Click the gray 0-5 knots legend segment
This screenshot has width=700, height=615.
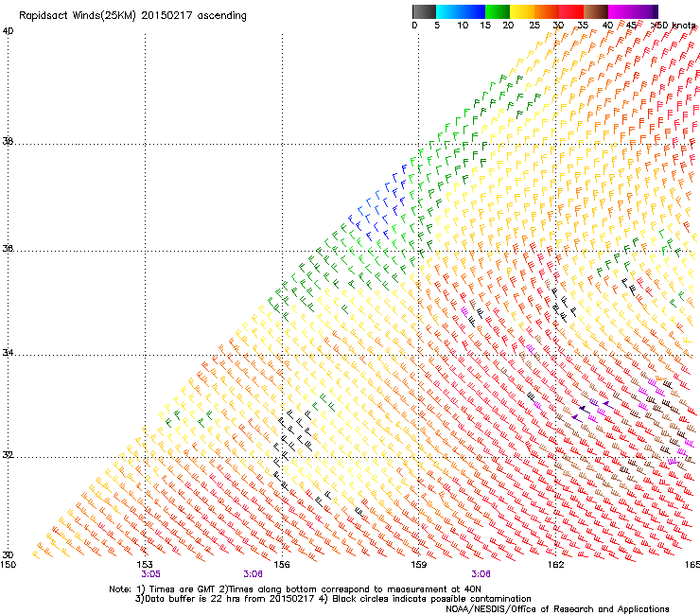(424, 11)
